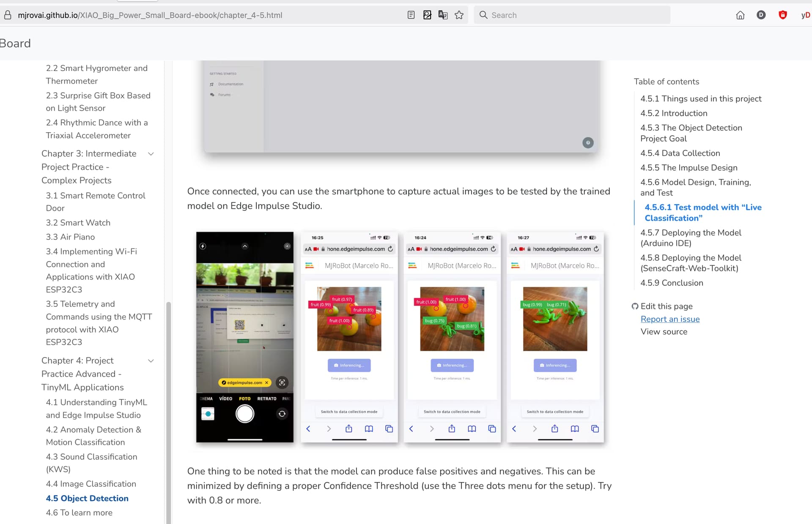
Task: Jump to 4.5.6.1 Test model with Live Classification
Action: [703, 213]
